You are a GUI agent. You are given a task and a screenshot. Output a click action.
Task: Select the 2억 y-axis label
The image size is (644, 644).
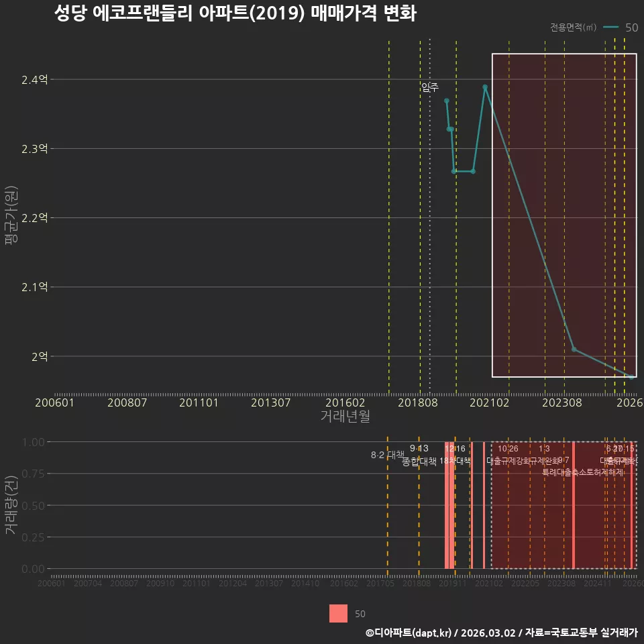pos(40,356)
